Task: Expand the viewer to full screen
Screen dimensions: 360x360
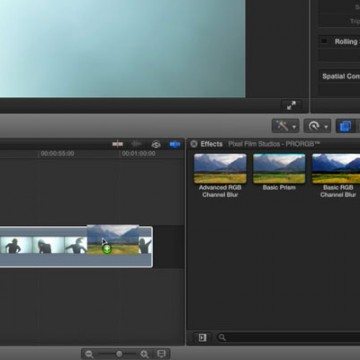Action: tap(291, 105)
